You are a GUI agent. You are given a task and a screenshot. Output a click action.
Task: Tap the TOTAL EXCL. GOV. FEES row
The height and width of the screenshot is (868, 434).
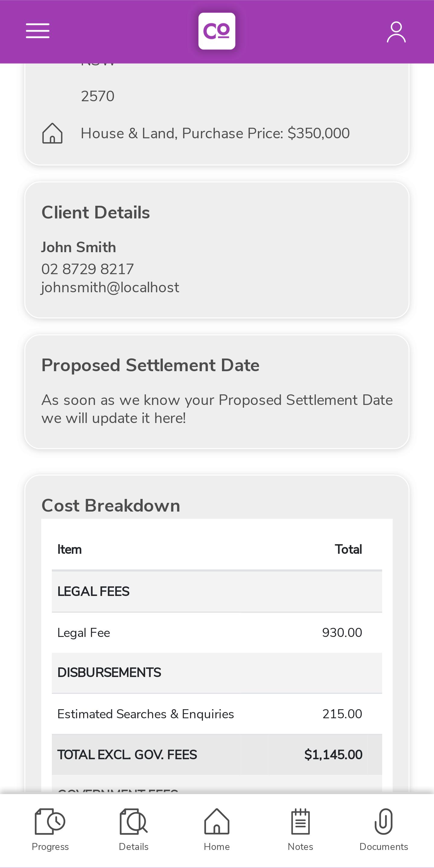pos(217,754)
